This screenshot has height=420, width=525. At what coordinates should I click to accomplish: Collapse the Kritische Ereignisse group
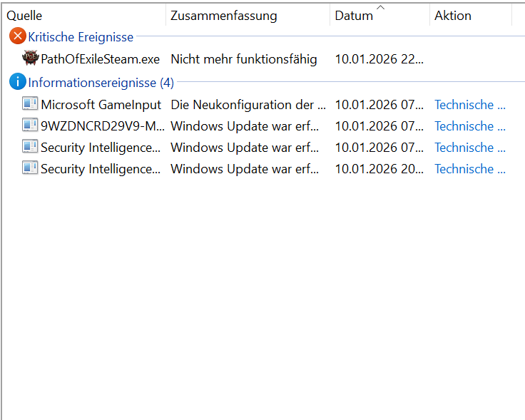(80, 37)
